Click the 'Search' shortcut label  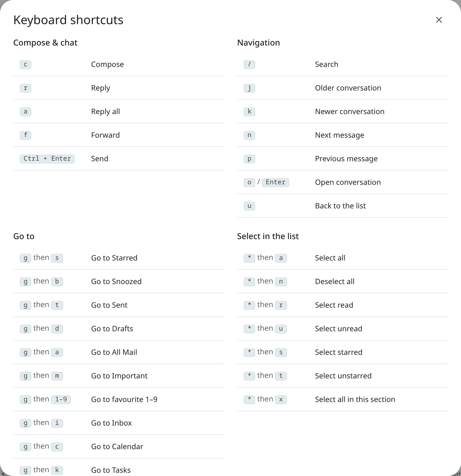tap(327, 64)
